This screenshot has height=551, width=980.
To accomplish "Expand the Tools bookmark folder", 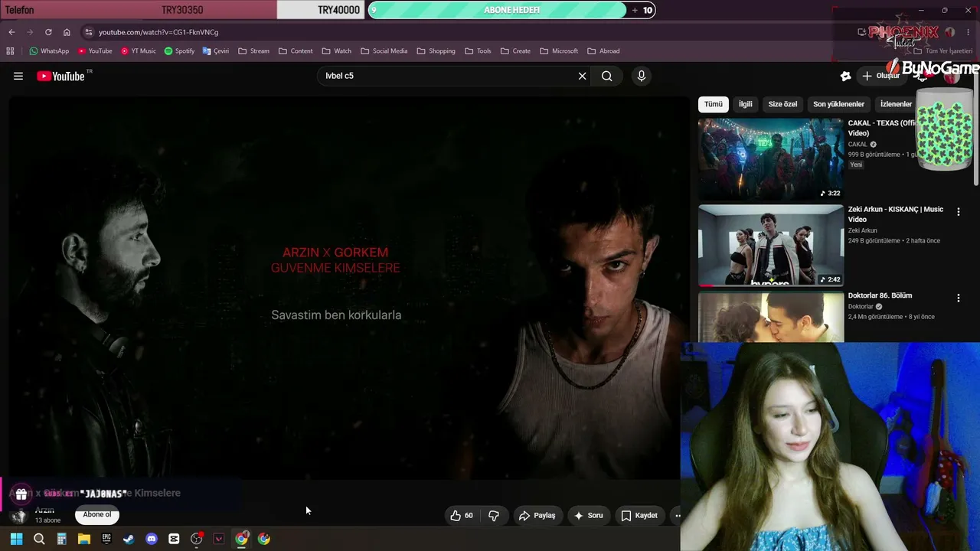I will [x=478, y=51].
